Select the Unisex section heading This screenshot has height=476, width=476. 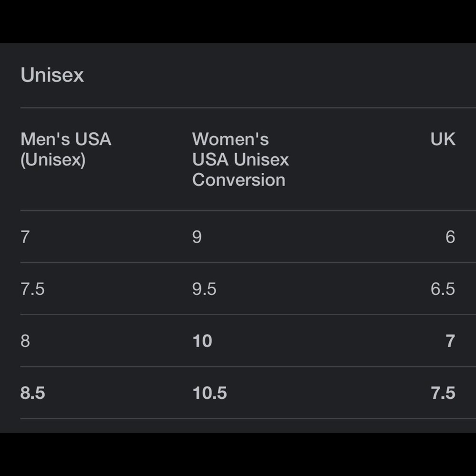[52, 75]
